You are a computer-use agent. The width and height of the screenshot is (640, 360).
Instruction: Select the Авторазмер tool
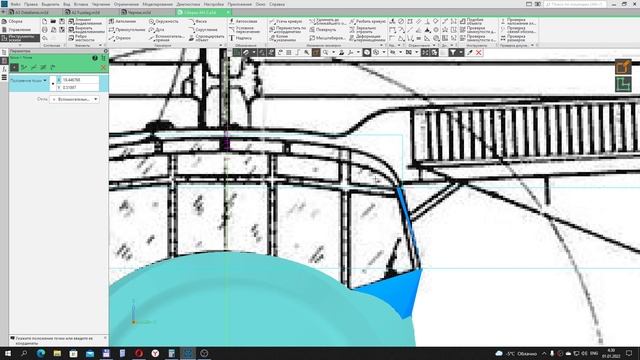[x=243, y=21]
